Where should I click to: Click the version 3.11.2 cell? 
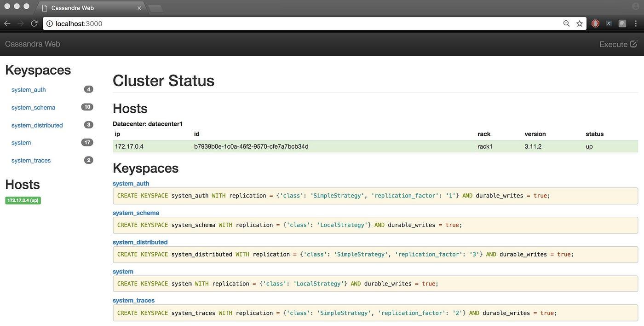534,146
